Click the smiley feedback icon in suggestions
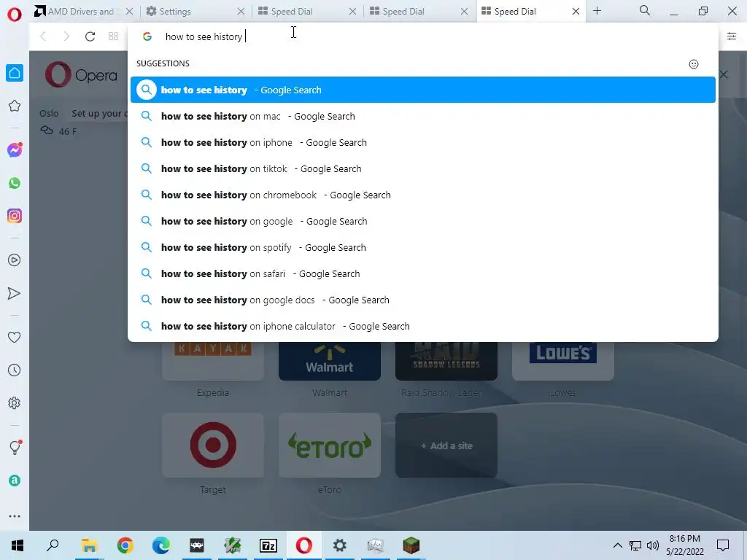This screenshot has width=747, height=560. (694, 64)
